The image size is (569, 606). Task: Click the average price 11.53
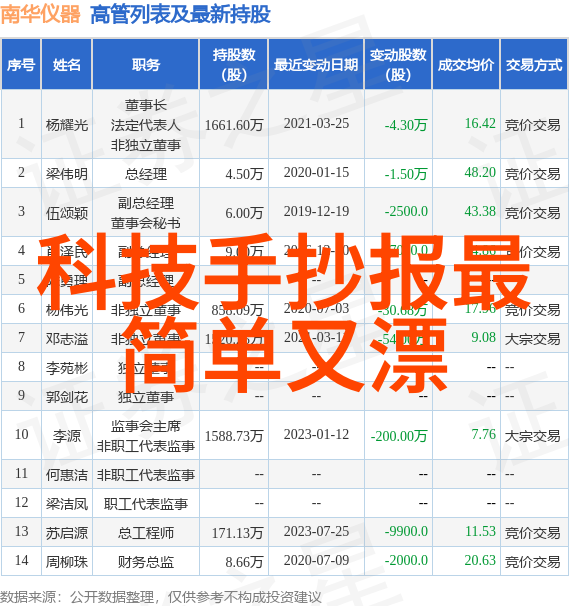[480, 531]
